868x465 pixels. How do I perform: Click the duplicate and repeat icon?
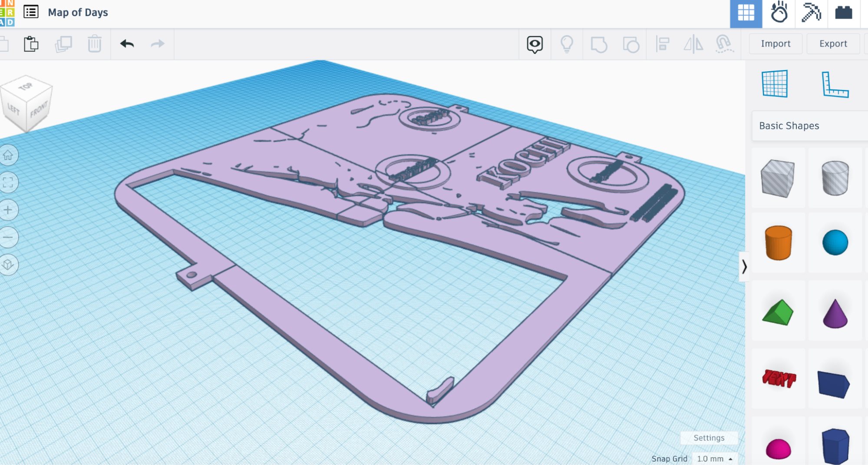pos(63,44)
